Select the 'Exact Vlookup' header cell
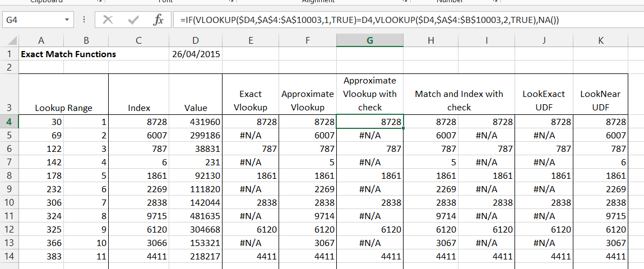 tap(250, 100)
